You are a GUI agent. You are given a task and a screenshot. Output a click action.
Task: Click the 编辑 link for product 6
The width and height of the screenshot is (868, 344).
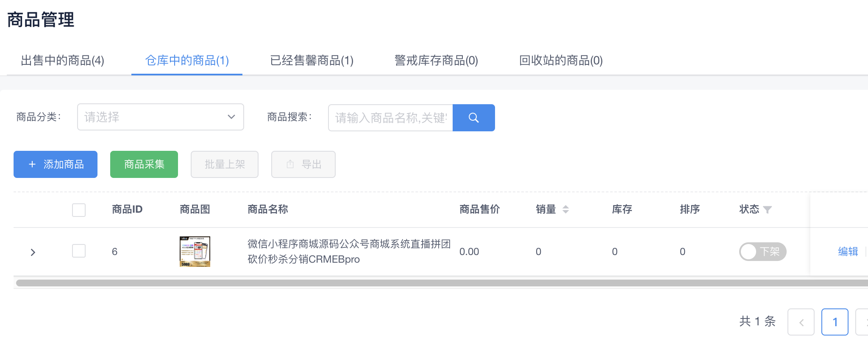click(x=848, y=252)
